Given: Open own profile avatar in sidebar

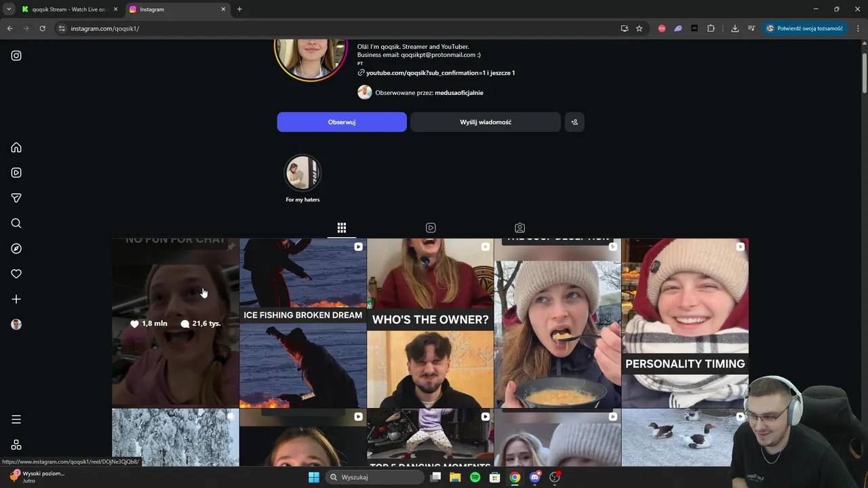Looking at the screenshot, I should [x=16, y=325].
